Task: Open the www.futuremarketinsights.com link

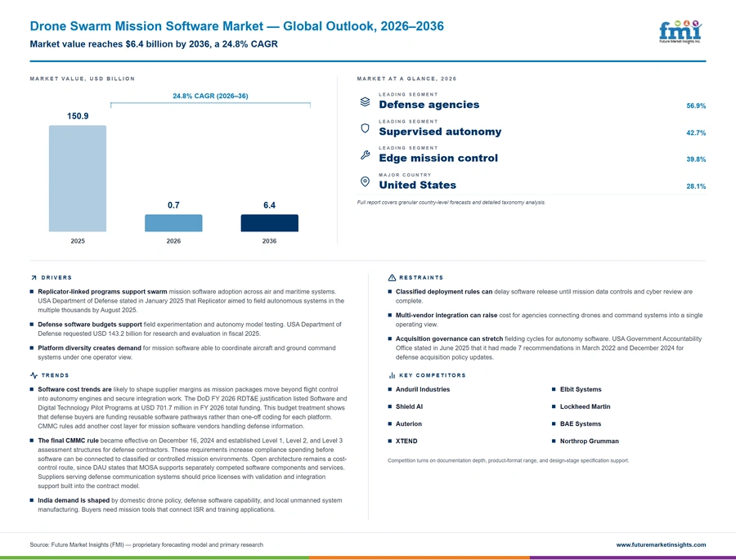Action: (x=661, y=544)
